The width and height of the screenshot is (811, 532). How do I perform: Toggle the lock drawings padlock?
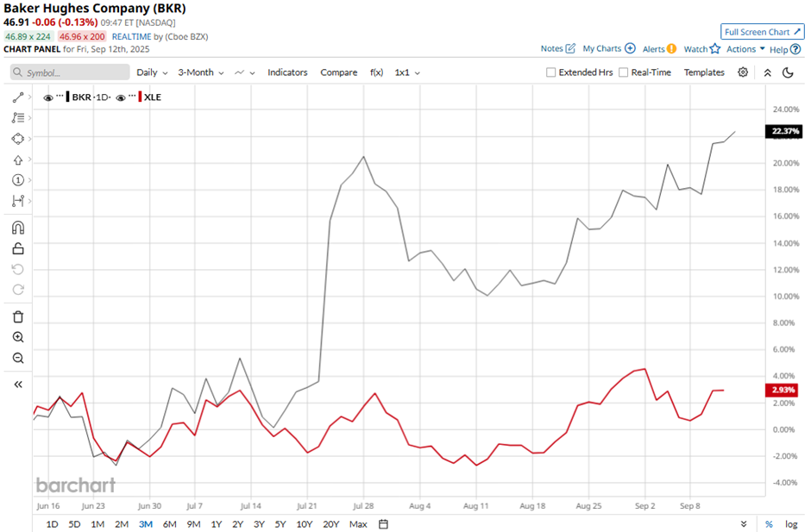coord(18,248)
